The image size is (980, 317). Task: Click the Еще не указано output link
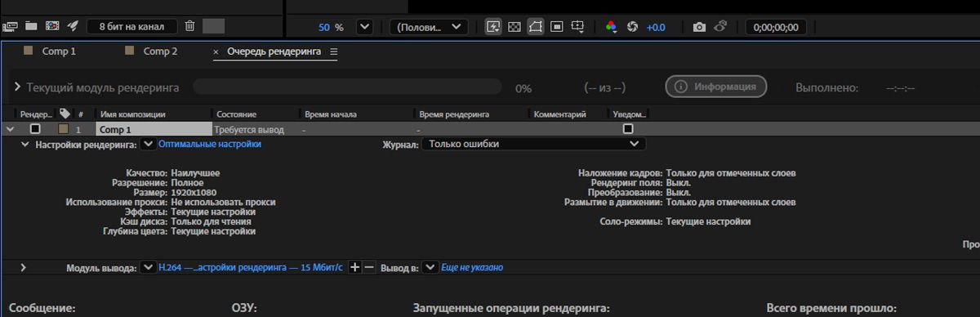click(471, 267)
